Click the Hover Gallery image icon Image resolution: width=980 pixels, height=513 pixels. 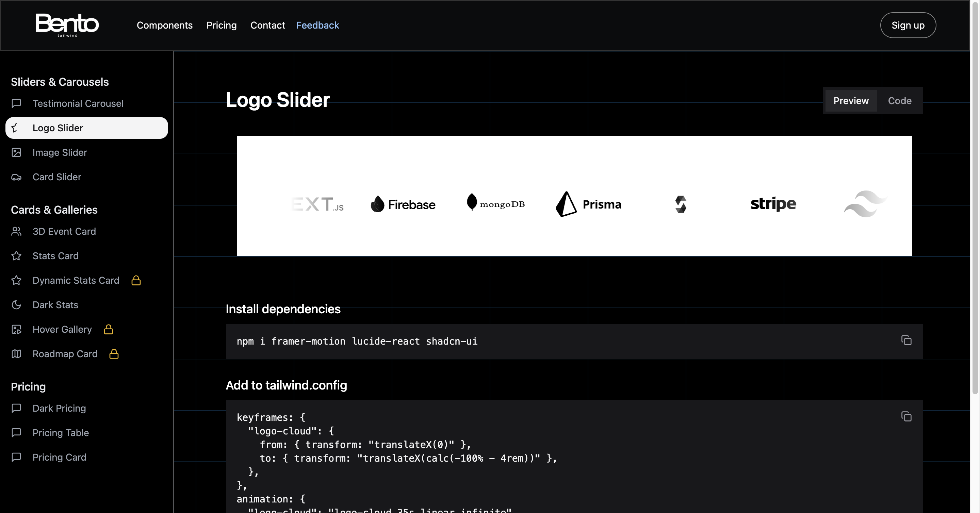[x=16, y=330]
